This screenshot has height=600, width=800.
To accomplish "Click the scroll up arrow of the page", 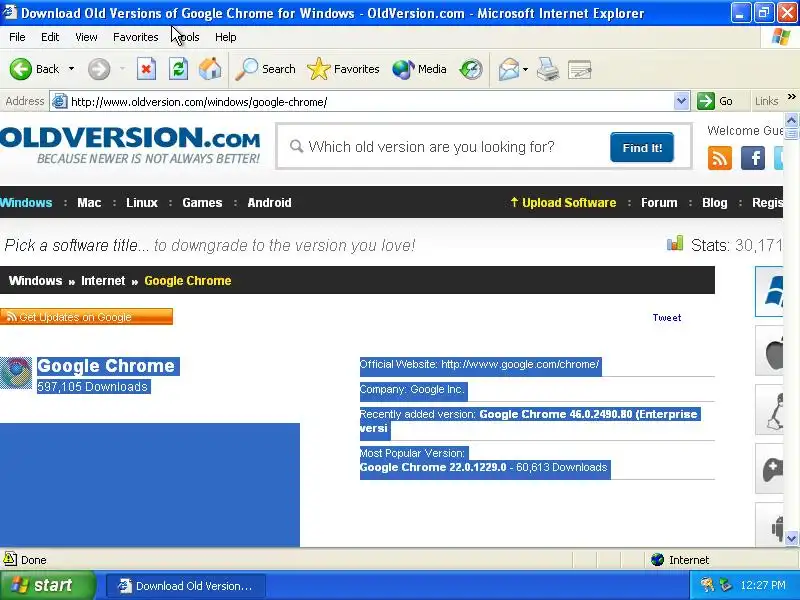I will pyautogui.click(x=791, y=120).
